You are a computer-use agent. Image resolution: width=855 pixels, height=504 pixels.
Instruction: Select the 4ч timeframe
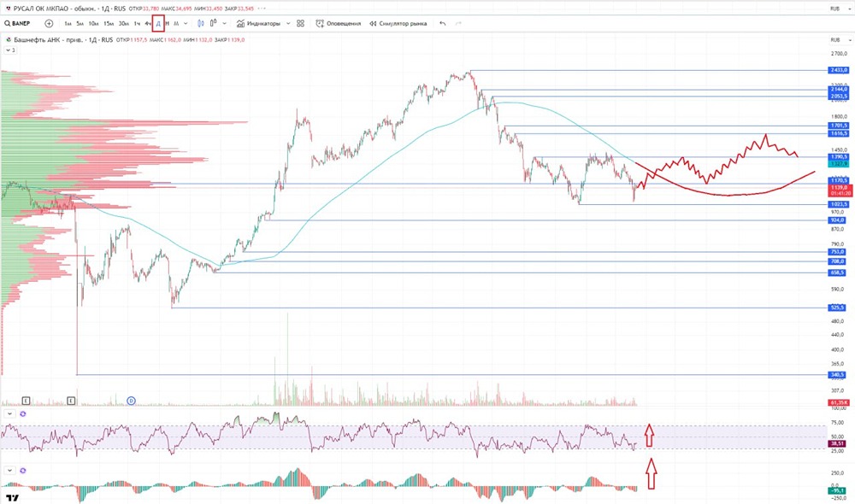148,23
